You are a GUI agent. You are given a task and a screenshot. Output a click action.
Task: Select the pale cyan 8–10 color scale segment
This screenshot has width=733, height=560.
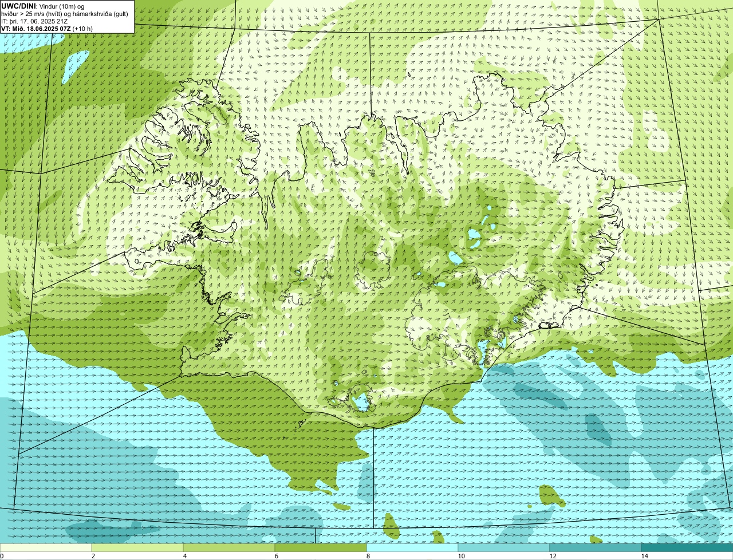[412, 547]
